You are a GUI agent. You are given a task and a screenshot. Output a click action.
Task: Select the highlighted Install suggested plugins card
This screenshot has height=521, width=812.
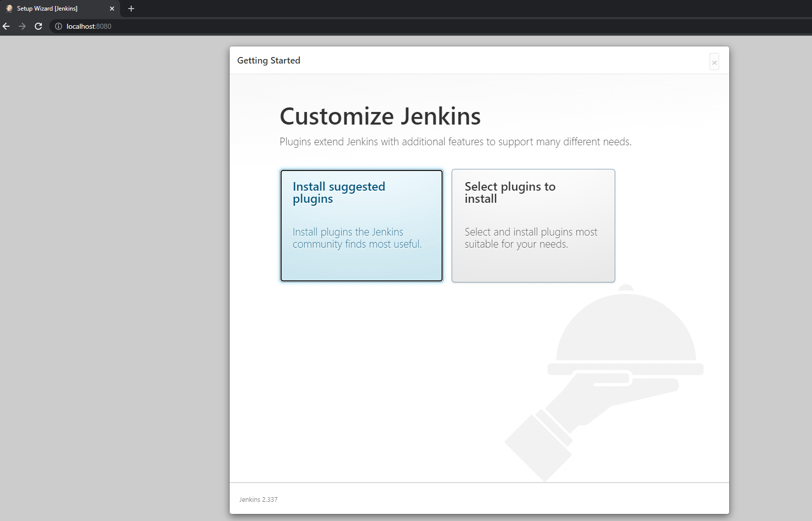pos(361,225)
